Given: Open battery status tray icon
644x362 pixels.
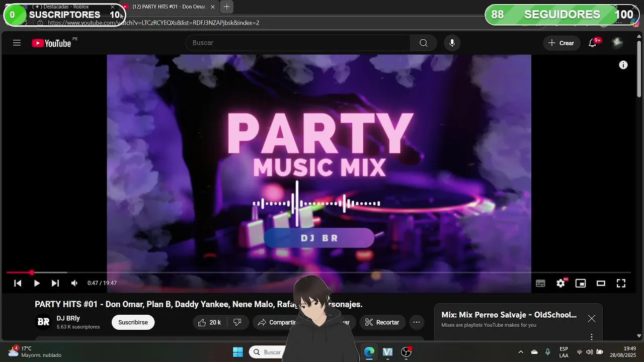Looking at the screenshot, I should (600, 352).
